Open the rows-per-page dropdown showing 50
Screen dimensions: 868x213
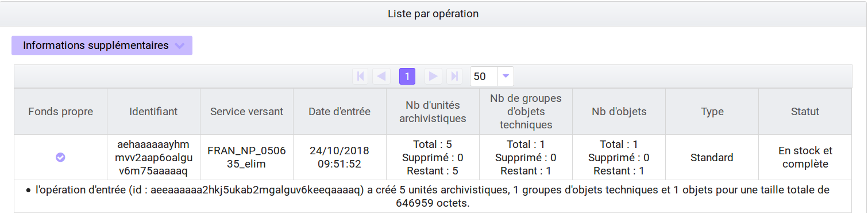click(x=492, y=76)
